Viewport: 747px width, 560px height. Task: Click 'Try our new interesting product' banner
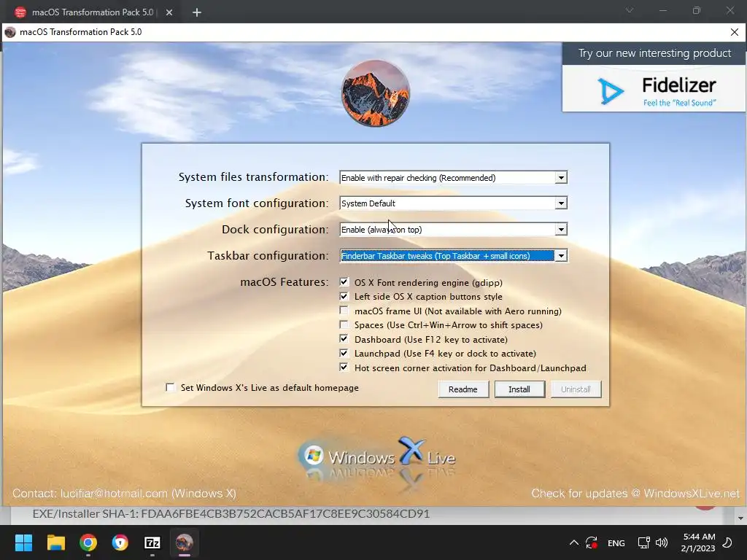click(x=654, y=53)
